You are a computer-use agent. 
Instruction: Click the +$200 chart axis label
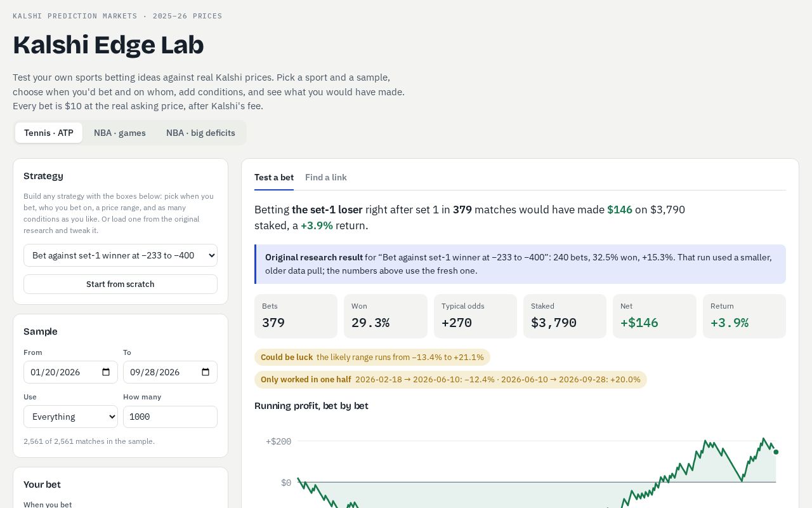(278, 441)
